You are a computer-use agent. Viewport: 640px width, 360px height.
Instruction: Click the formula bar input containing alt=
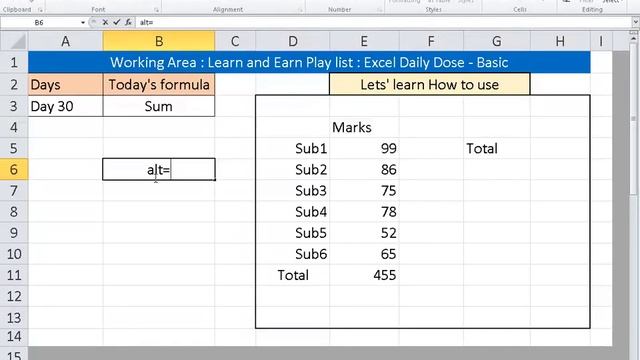click(384, 22)
